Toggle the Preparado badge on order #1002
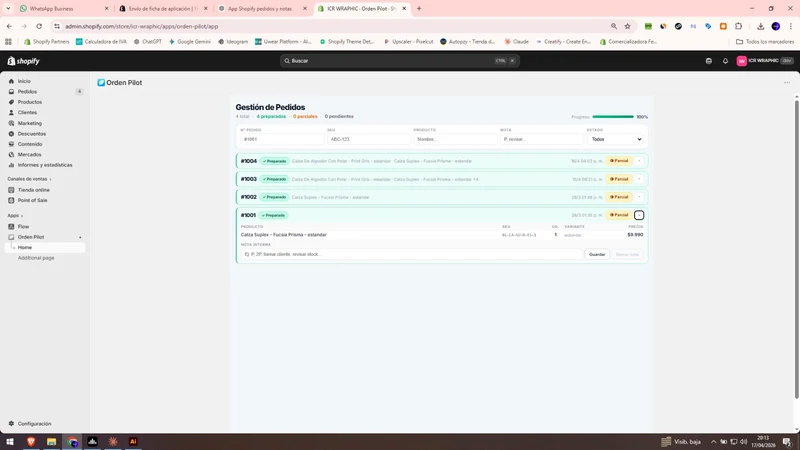Viewport: 800px width, 450px height. pos(274,197)
